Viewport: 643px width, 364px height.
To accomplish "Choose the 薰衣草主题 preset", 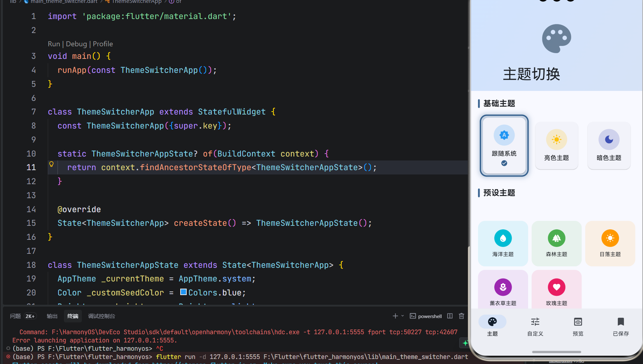I will tap(503, 289).
